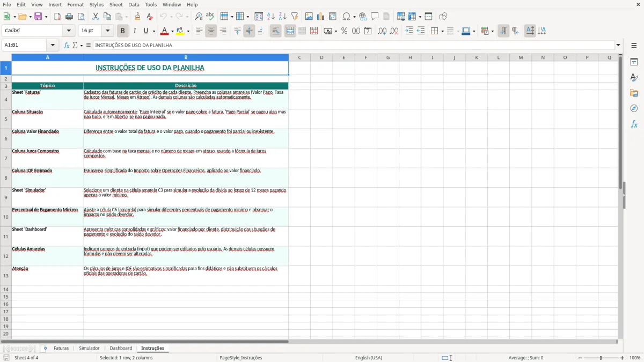Image resolution: width=644 pixels, height=362 pixels.
Task: Open the Data menu
Action: coord(134,4)
